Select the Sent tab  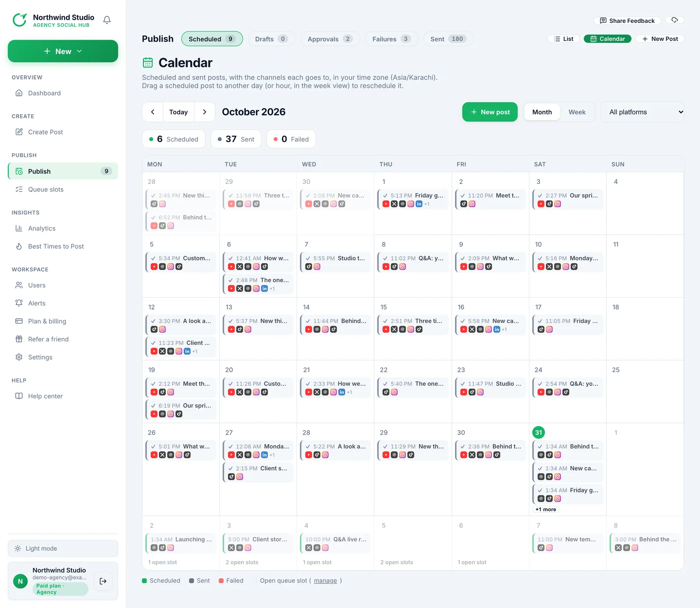click(448, 39)
